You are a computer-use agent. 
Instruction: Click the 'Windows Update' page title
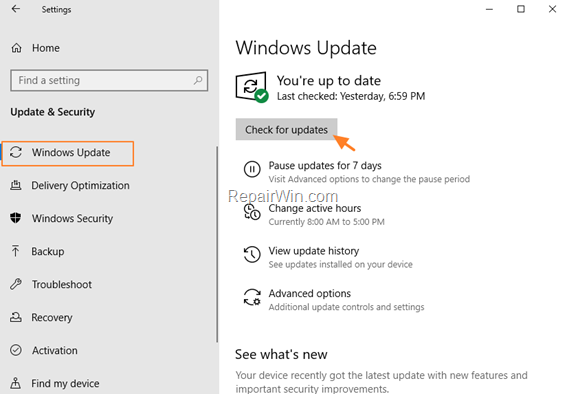[306, 48]
